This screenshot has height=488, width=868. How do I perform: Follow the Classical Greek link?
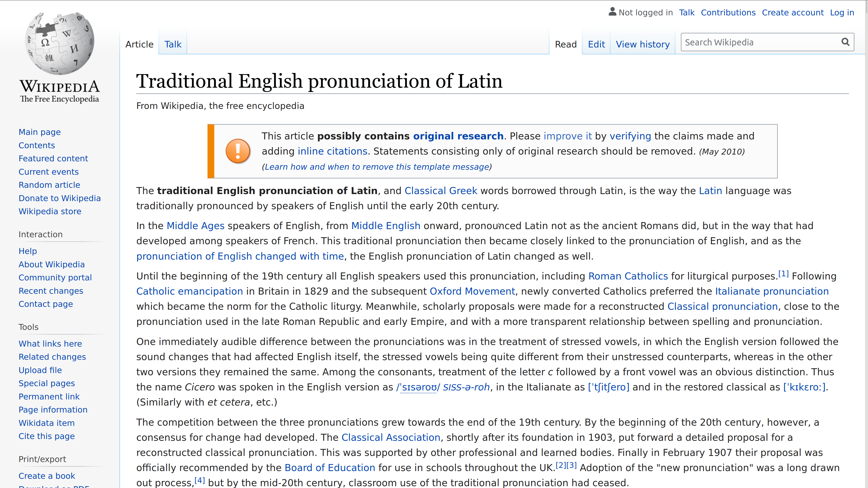click(441, 191)
